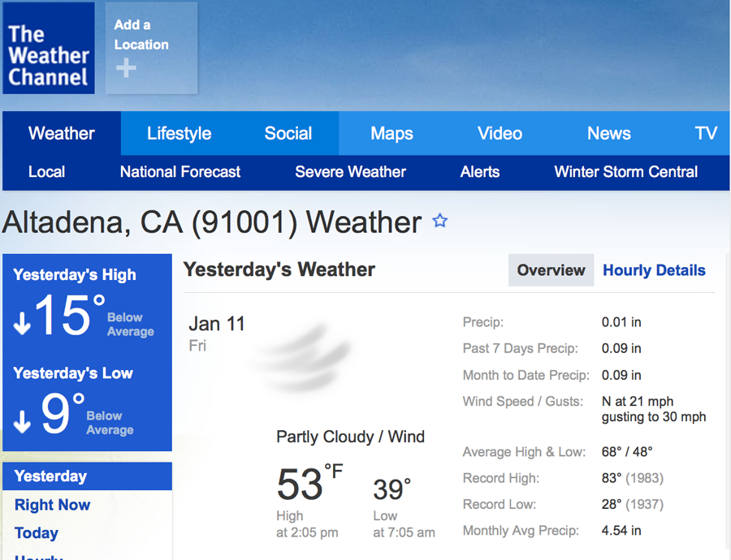Star Altadena as a favorite location
Image resolution: width=731 pixels, height=560 pixels.
(x=440, y=221)
